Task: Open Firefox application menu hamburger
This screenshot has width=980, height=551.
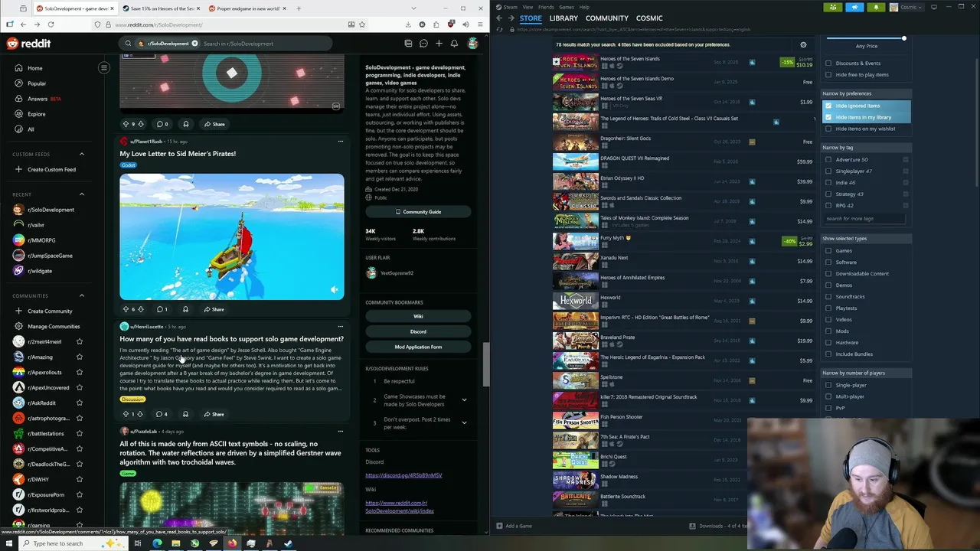Action: [480, 24]
